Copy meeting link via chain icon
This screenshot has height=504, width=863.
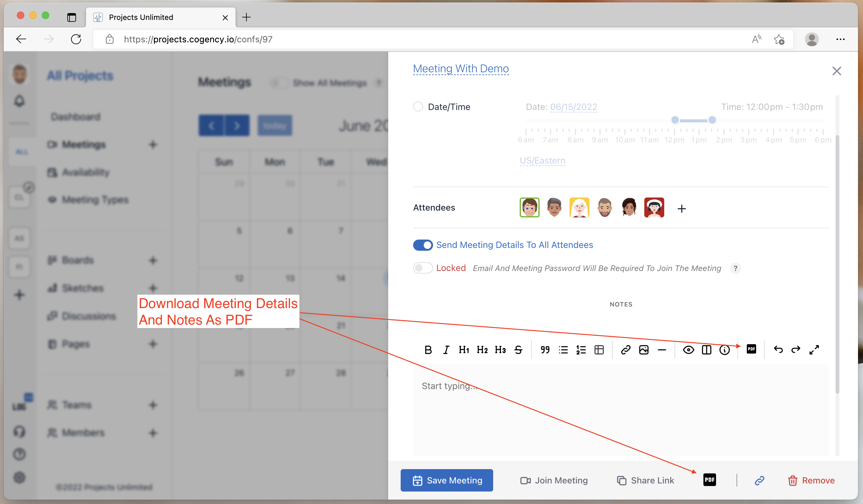point(759,480)
